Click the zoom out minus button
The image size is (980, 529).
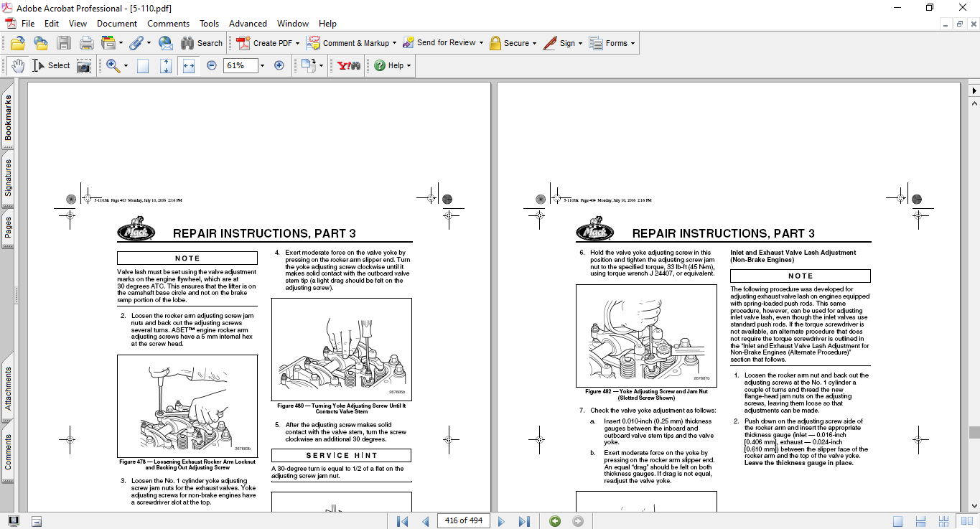tap(212, 65)
